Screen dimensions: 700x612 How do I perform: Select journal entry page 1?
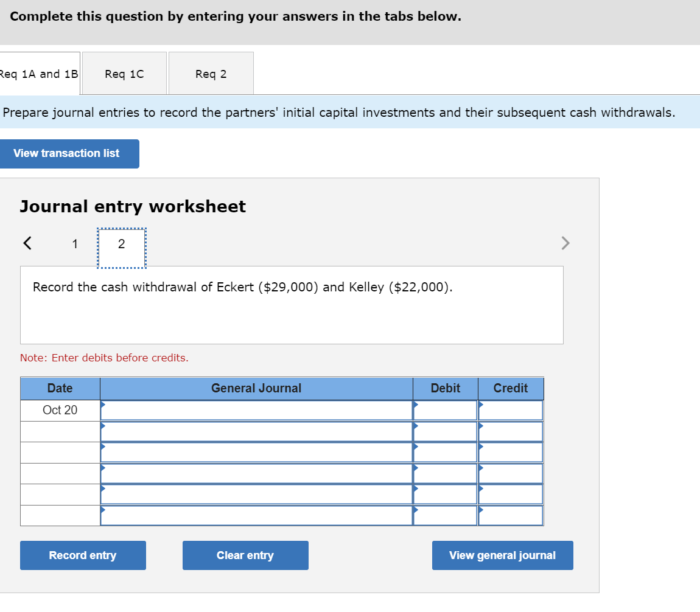coord(75,243)
